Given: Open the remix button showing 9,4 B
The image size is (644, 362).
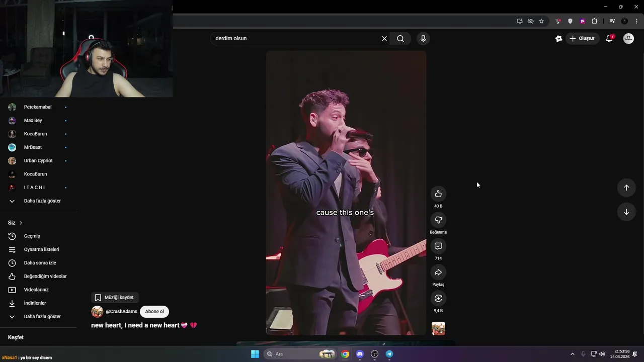Looking at the screenshot, I should pos(438,299).
